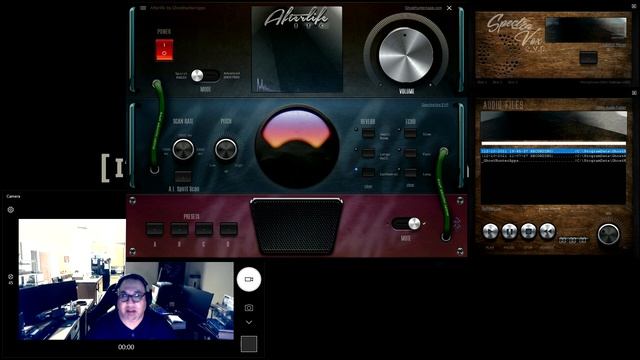Open the Afterlife hamburger menu icon
The height and width of the screenshot is (360, 640).
click(x=143, y=8)
